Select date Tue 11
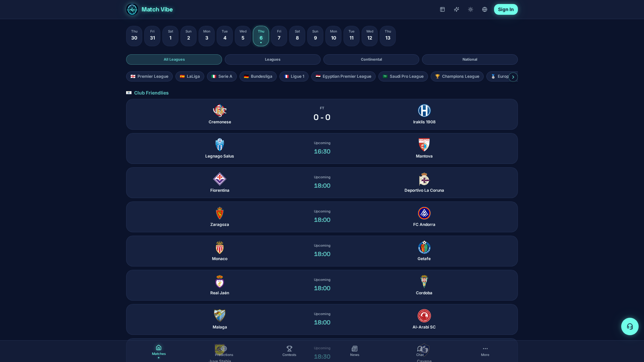Viewport: 644px width, 362px height. [x=352, y=36]
